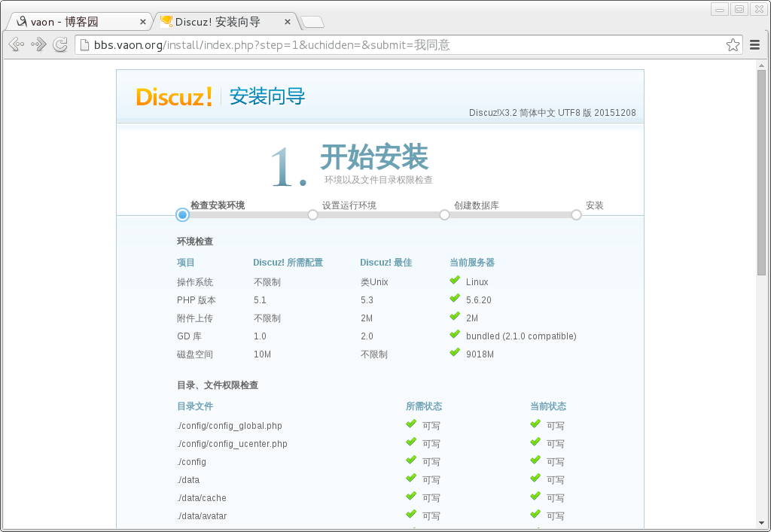
Task: Click the 类Unix best-value cell
Action: point(374,282)
